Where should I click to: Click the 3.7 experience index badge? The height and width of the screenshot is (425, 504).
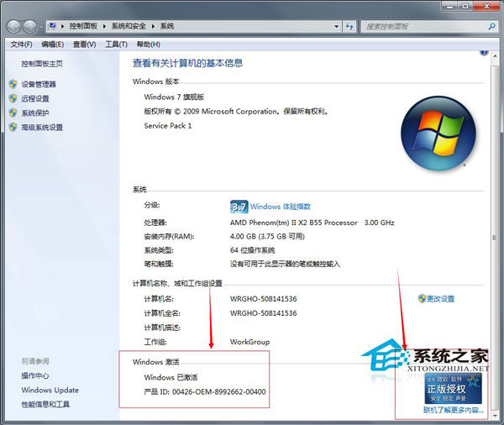tap(239, 207)
